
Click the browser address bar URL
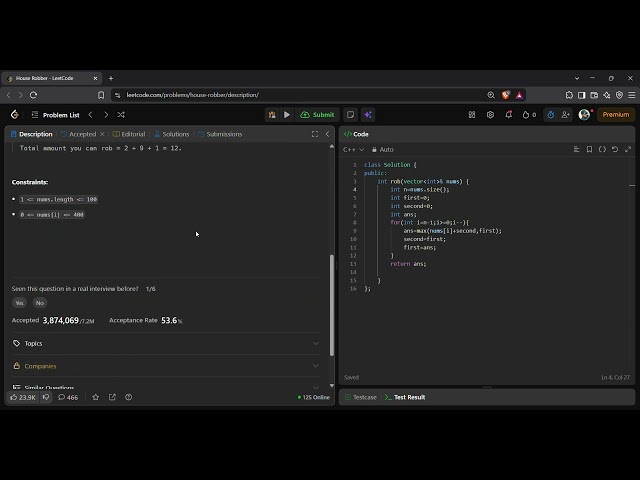pos(193,95)
